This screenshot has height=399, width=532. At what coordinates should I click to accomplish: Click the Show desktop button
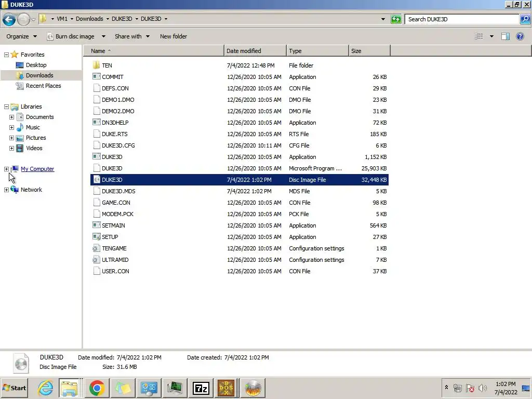pyautogui.click(x=526, y=388)
